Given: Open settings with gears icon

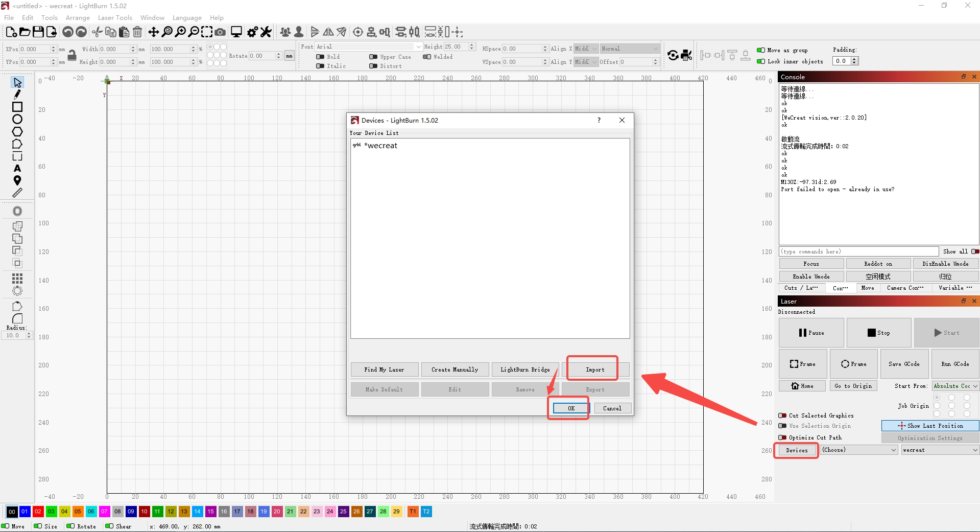Looking at the screenshot, I should click(x=252, y=32).
